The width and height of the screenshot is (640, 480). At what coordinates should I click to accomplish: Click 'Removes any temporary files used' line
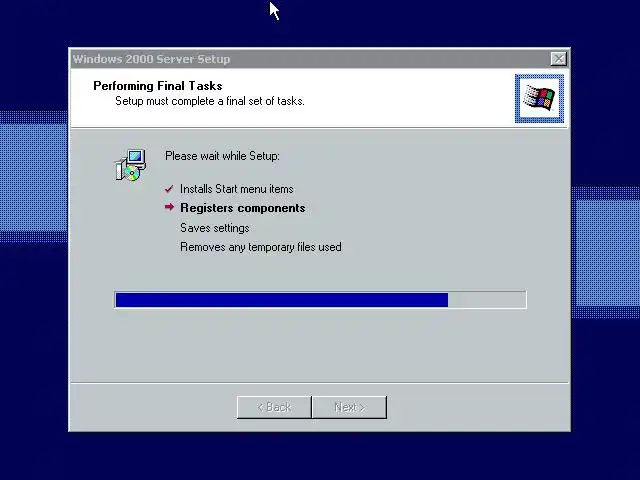pyautogui.click(x=261, y=247)
